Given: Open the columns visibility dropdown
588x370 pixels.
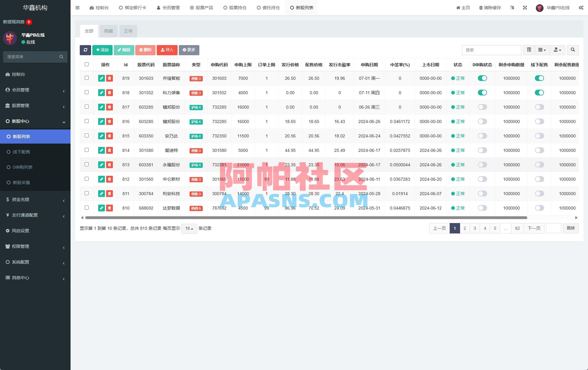Looking at the screenshot, I should click(x=542, y=50).
